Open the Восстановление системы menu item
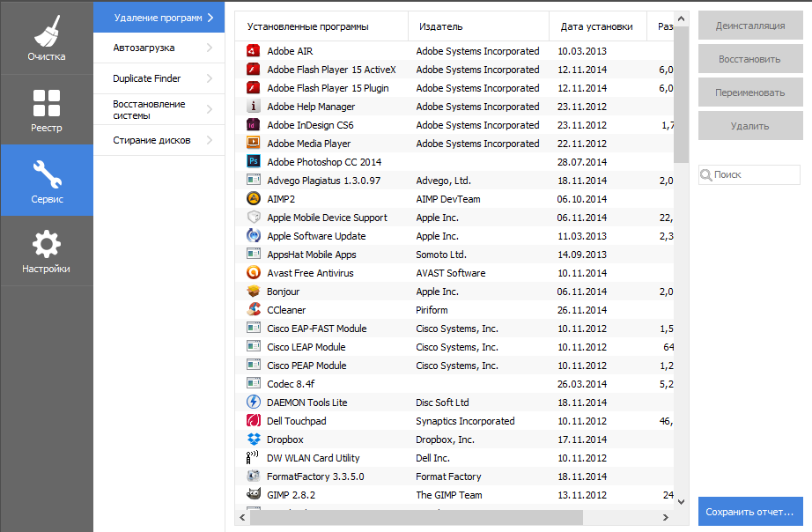The image size is (812, 532). (x=150, y=109)
